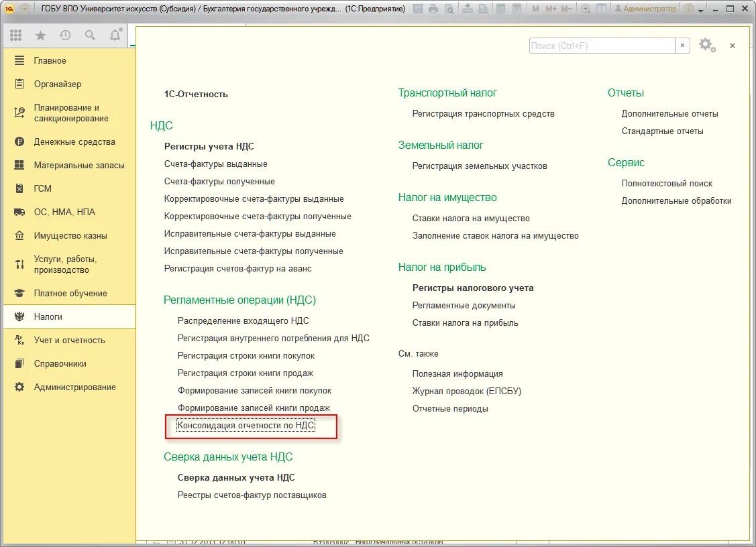Open Имущество казны section
Screen dimensions: 756x547
70,236
